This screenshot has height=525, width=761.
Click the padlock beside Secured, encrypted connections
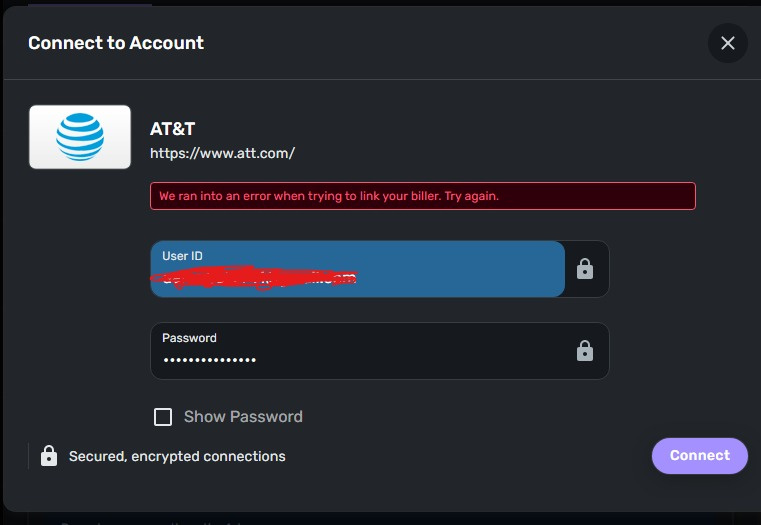(x=49, y=456)
